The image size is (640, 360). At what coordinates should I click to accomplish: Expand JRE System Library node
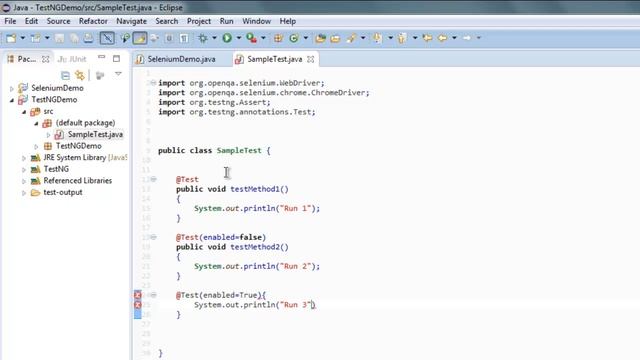[24, 158]
